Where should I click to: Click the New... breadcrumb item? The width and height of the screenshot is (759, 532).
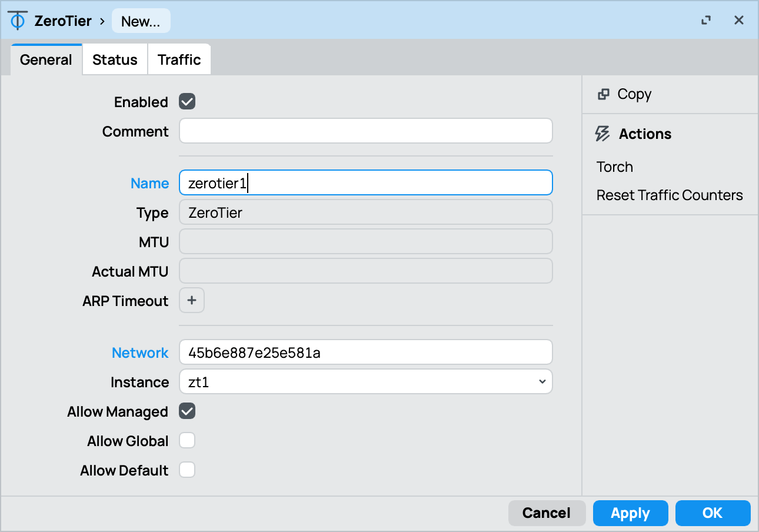[141, 21]
